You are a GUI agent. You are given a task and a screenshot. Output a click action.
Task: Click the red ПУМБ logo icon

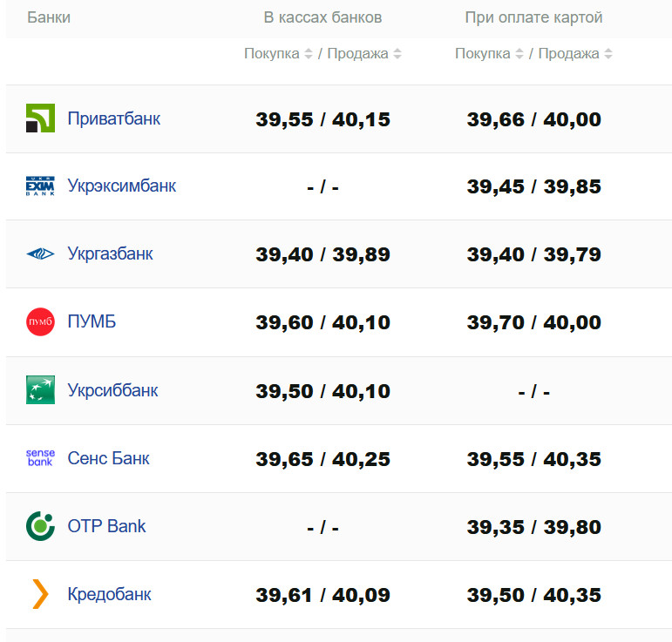tap(40, 322)
